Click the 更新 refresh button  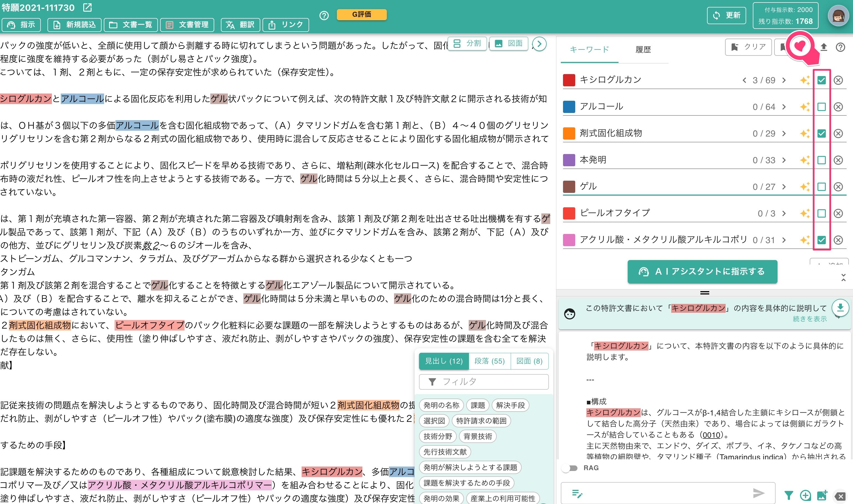(726, 16)
